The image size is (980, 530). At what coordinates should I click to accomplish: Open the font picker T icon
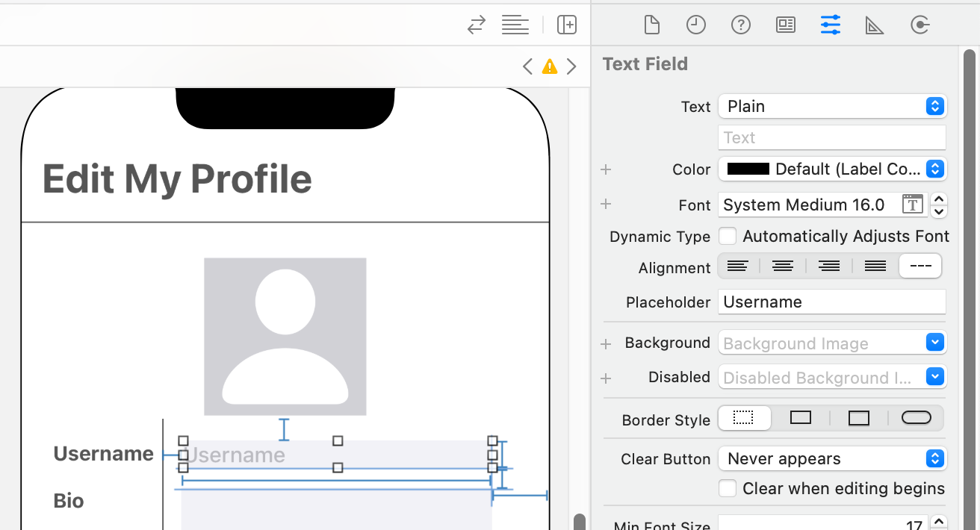click(912, 205)
